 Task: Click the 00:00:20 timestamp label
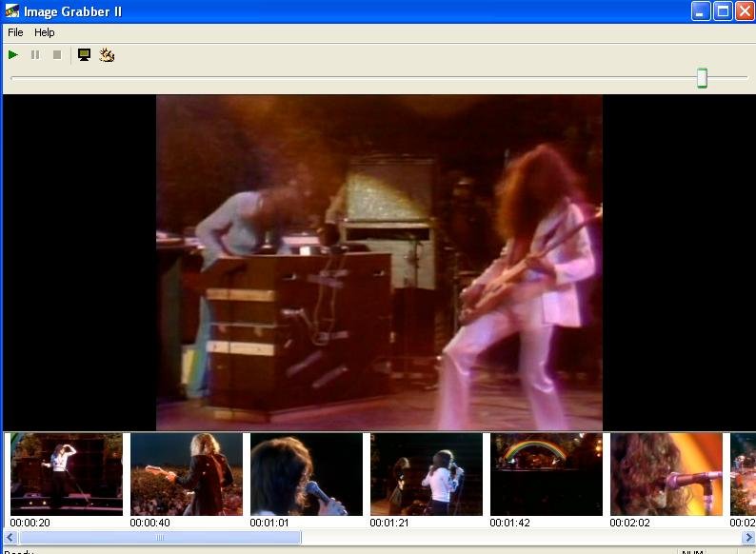[x=30, y=523]
